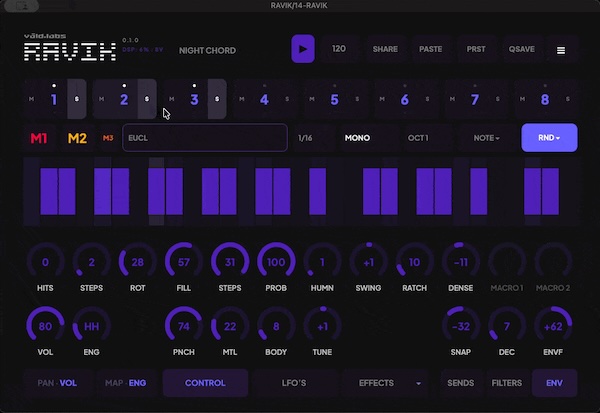Start playback with the play button

click(x=303, y=49)
